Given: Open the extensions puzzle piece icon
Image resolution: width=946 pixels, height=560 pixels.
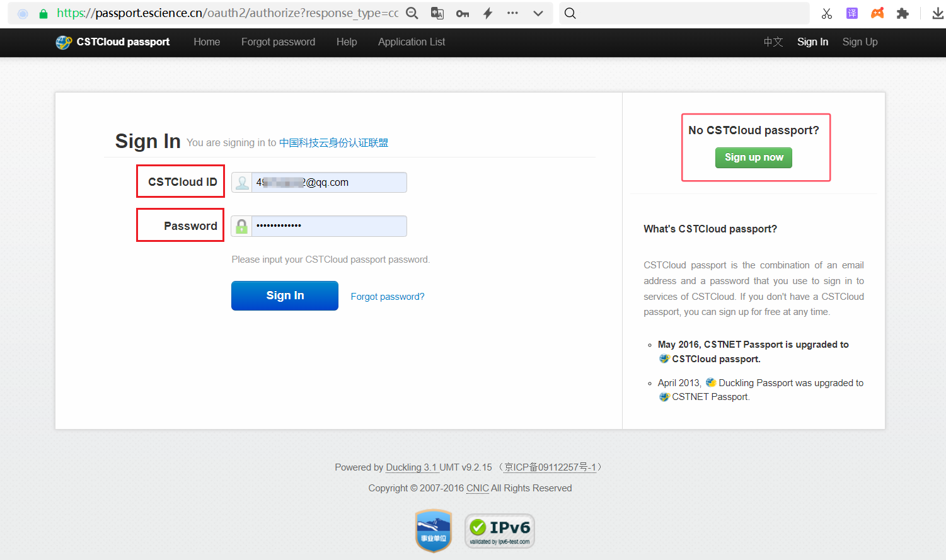Looking at the screenshot, I should pyautogui.click(x=903, y=13).
